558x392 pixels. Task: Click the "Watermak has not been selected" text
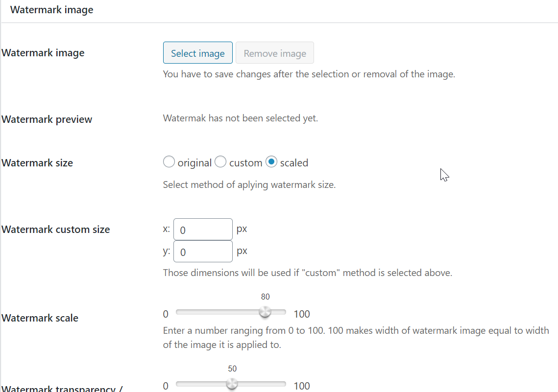(x=240, y=118)
